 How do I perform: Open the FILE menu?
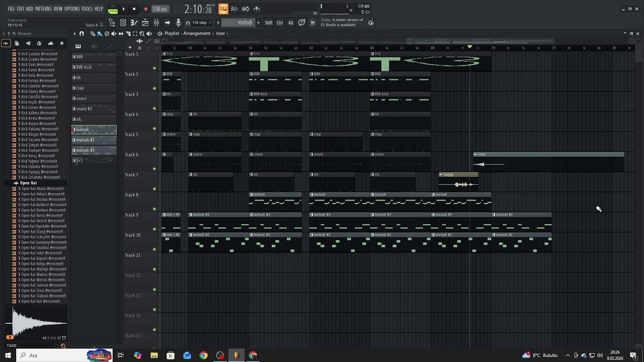tap(11, 9)
